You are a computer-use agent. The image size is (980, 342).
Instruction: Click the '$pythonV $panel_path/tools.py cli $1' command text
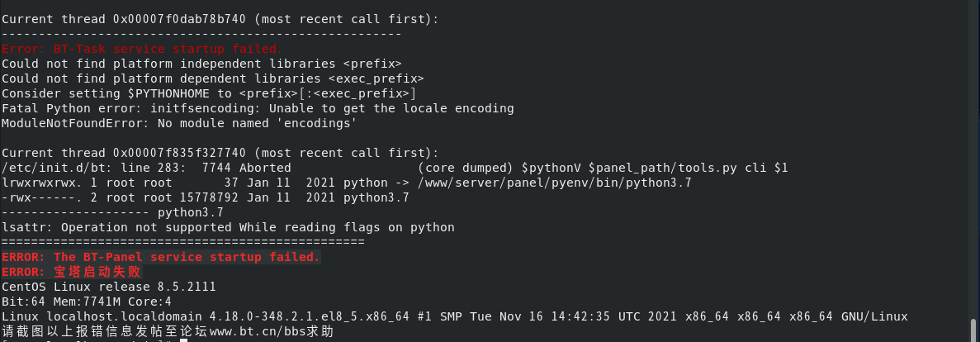(655, 168)
